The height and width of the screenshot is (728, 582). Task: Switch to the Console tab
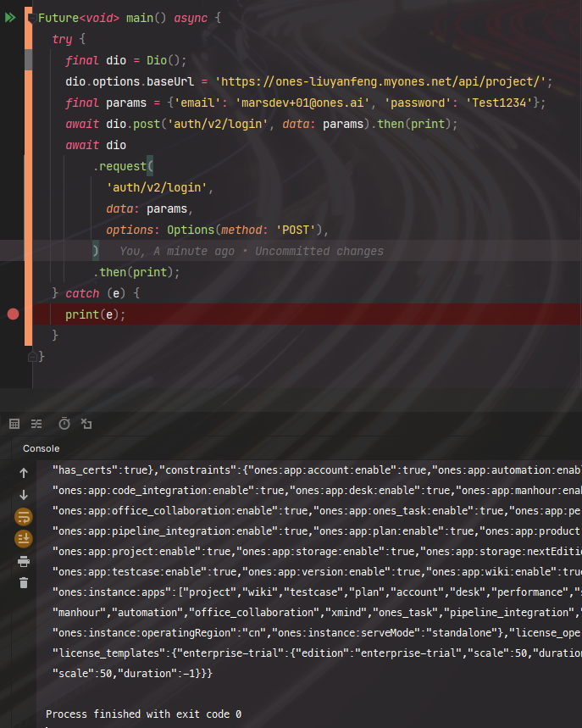[42, 448]
